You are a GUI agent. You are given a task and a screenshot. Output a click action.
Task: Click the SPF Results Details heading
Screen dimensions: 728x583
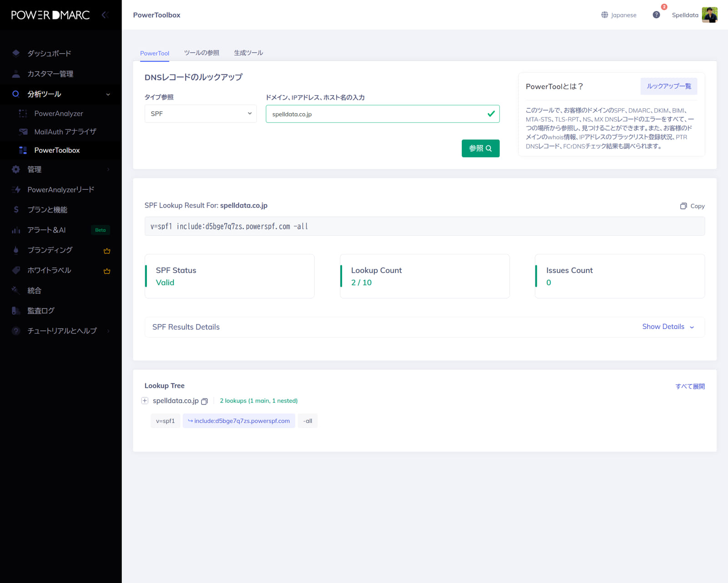tap(186, 327)
